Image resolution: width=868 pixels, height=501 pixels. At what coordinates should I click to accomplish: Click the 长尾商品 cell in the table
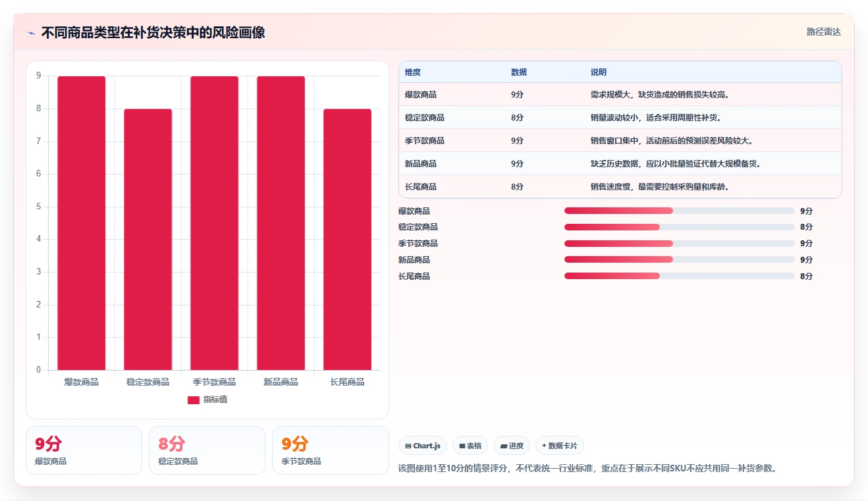(421, 187)
